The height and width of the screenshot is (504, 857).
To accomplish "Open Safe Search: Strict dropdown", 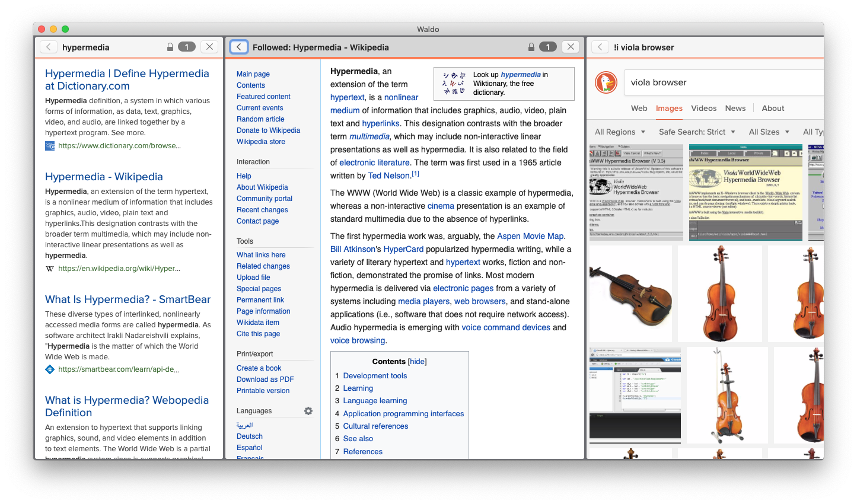I will [x=697, y=132].
